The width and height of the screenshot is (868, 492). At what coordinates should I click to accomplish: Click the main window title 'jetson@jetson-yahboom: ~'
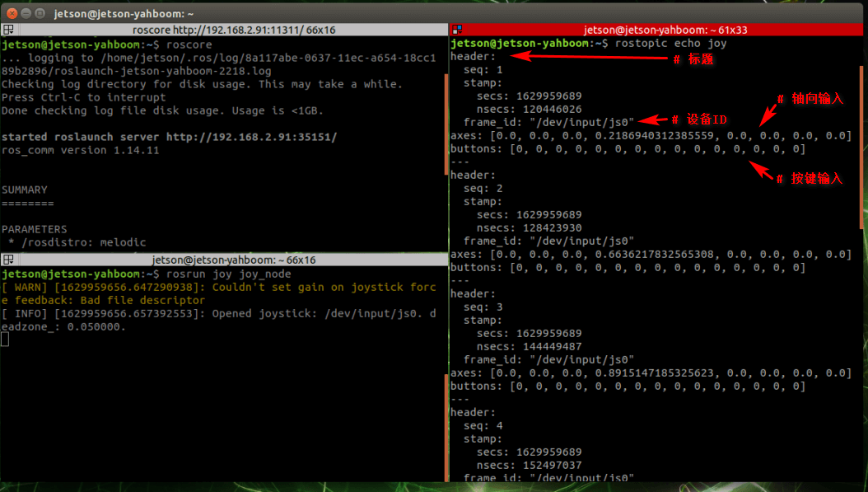124,13
